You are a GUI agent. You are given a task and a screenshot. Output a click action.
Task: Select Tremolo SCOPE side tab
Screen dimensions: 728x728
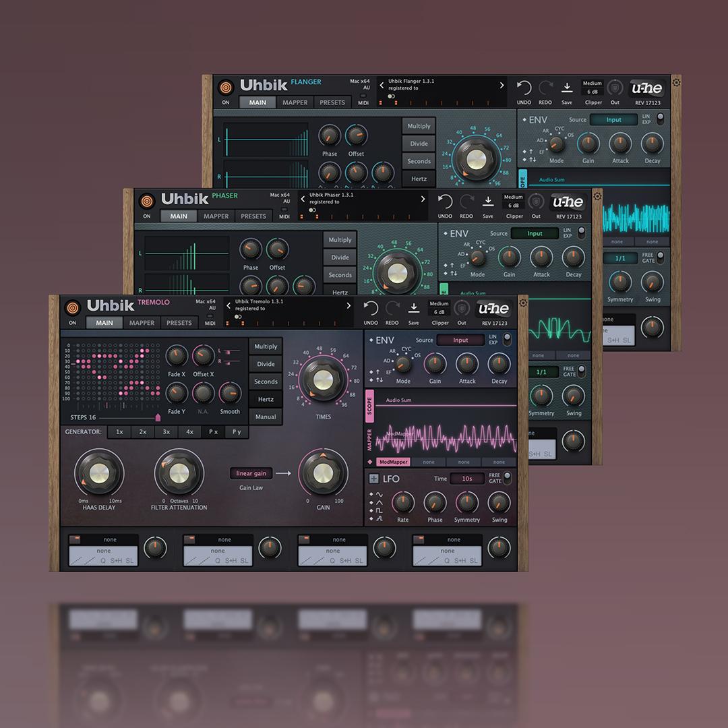point(369,406)
